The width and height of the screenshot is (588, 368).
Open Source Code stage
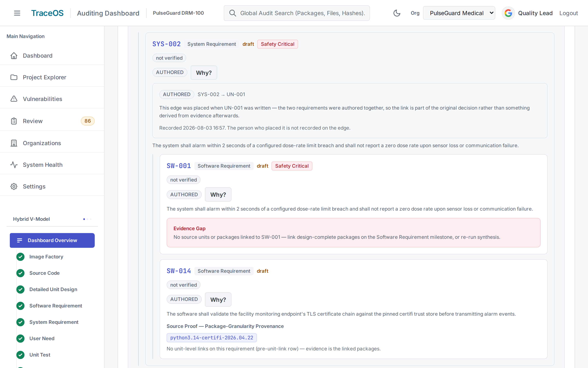point(45,273)
